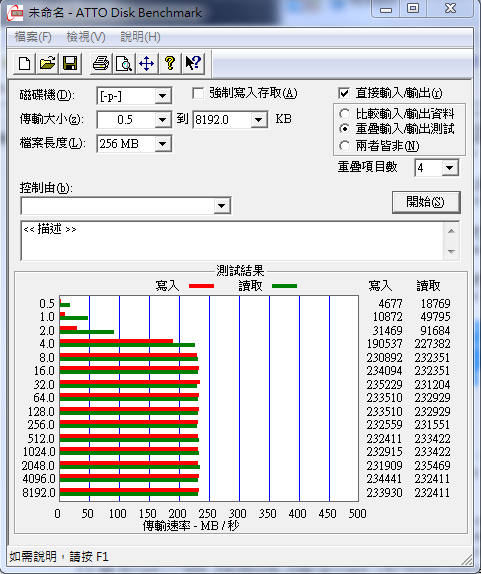Click the red 寫入 legend swatch
The height and width of the screenshot is (574, 481).
click(201, 286)
